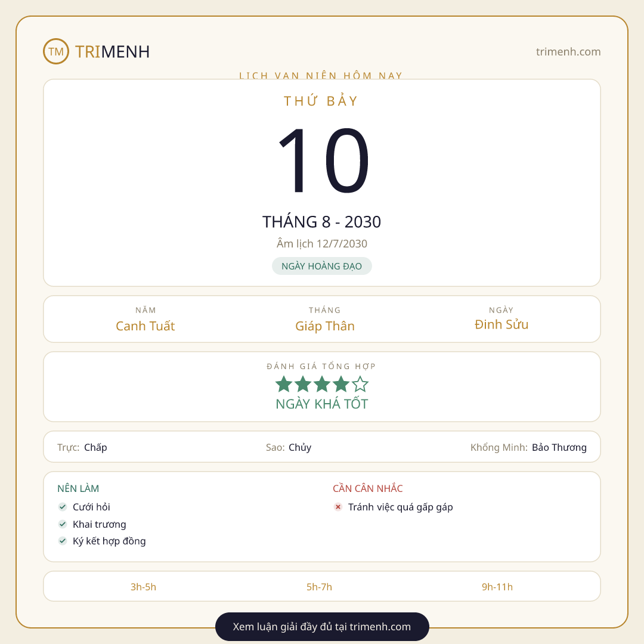Click the 'NGÀY HOÀNG ĐẠO' badge

coord(321,266)
